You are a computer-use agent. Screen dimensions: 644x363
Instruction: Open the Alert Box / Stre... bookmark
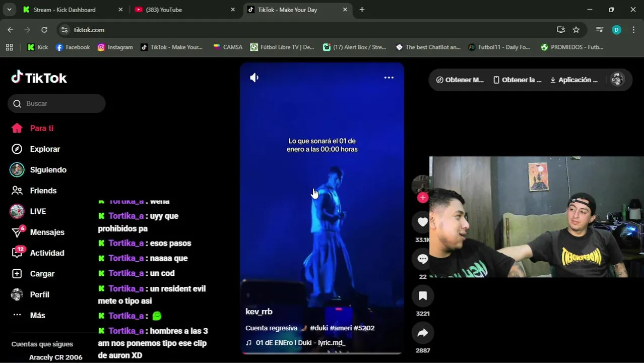point(355,47)
